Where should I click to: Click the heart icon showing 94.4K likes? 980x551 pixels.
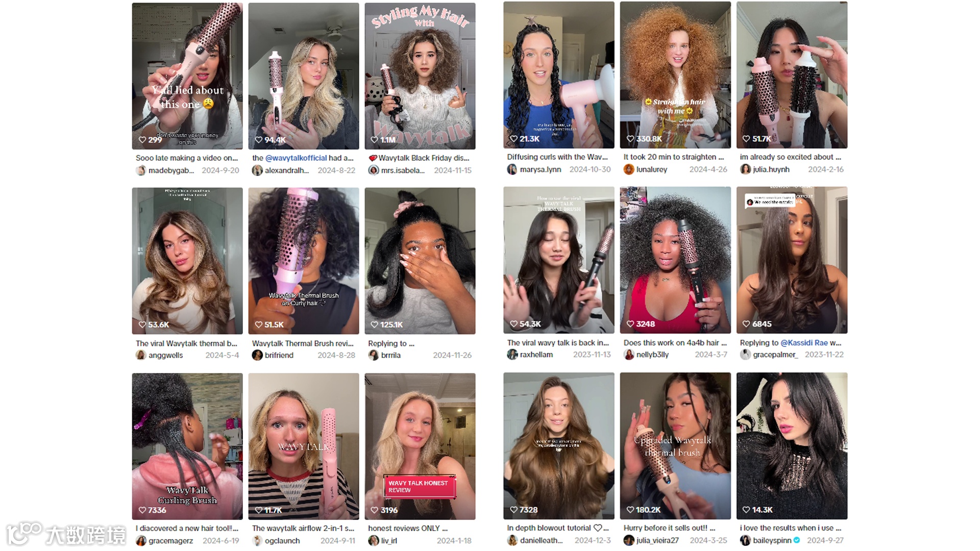[x=258, y=140]
